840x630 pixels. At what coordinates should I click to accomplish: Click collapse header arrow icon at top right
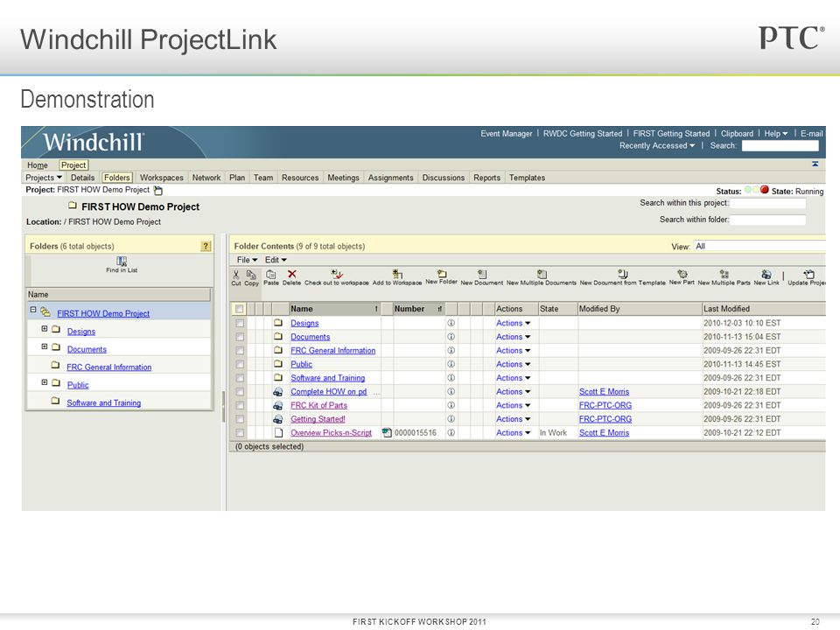point(815,164)
